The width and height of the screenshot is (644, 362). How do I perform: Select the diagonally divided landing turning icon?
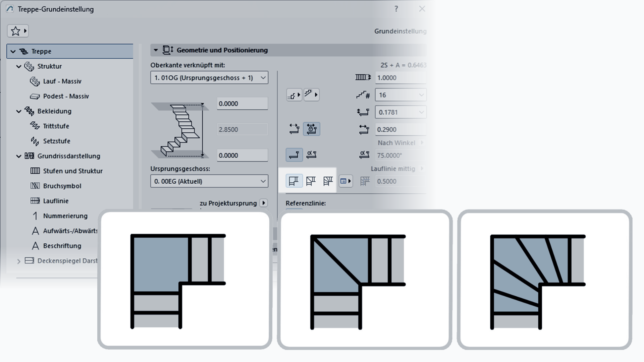click(x=311, y=181)
